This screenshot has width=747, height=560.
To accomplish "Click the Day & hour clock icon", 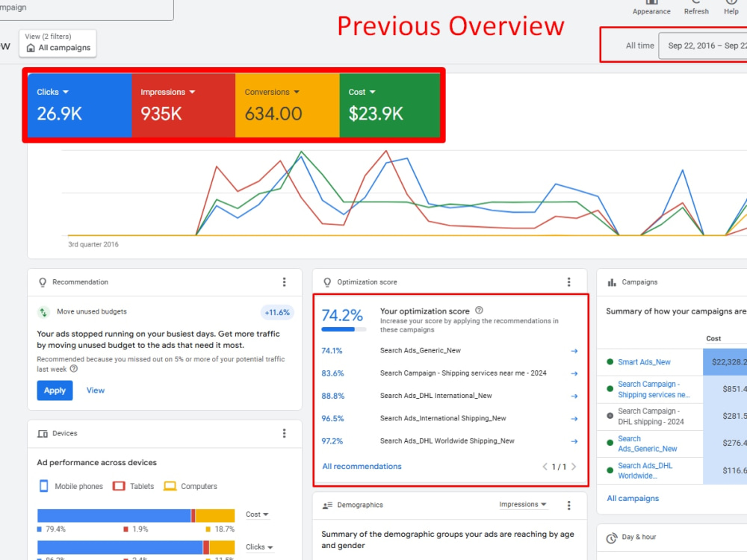I will click(x=611, y=538).
